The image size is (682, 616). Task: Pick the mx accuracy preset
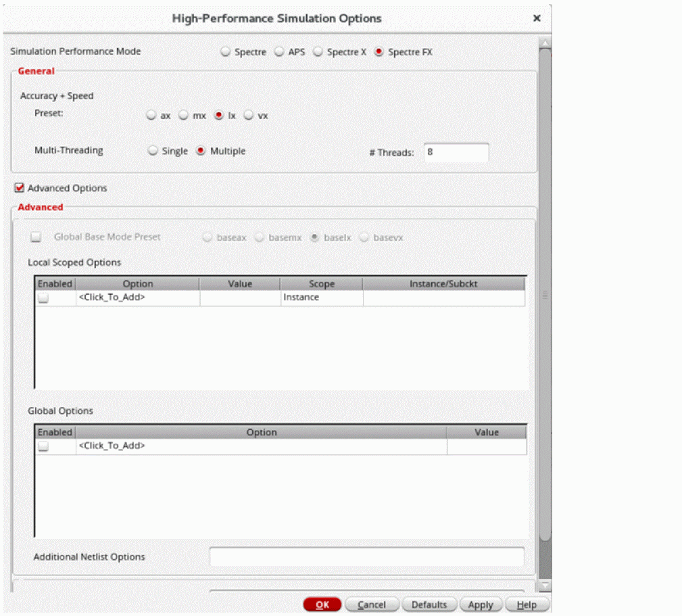point(184,116)
